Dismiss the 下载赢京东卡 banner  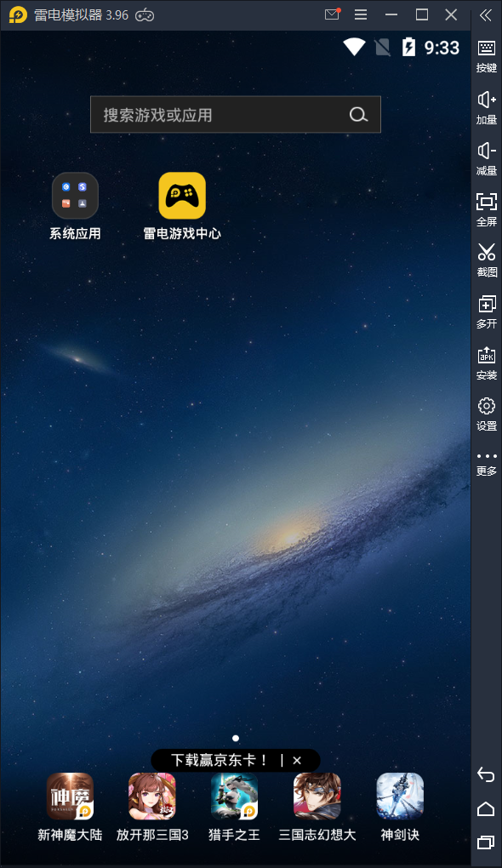tap(297, 761)
